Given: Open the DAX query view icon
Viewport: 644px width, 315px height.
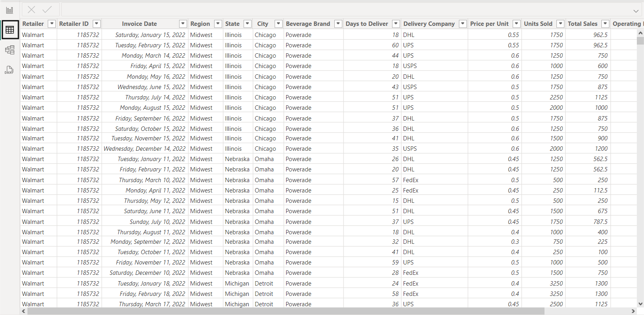Looking at the screenshot, I should tap(9, 70).
